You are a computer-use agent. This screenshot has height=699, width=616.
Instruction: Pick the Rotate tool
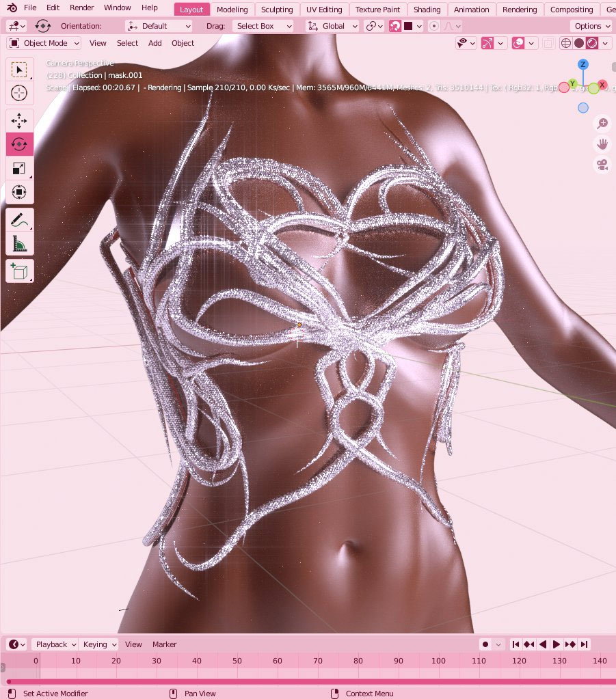coord(18,144)
